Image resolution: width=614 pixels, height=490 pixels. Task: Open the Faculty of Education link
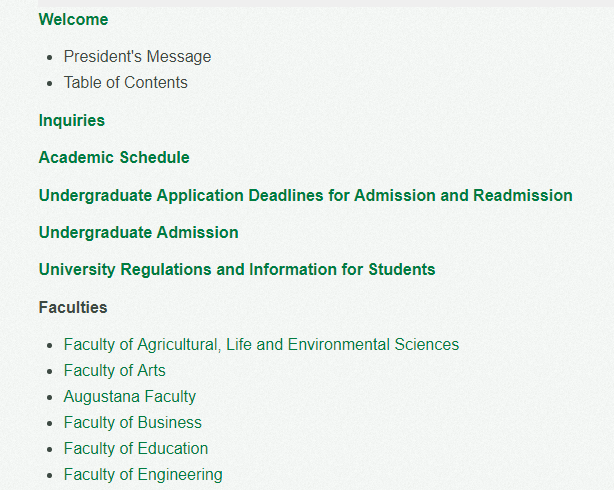(136, 448)
